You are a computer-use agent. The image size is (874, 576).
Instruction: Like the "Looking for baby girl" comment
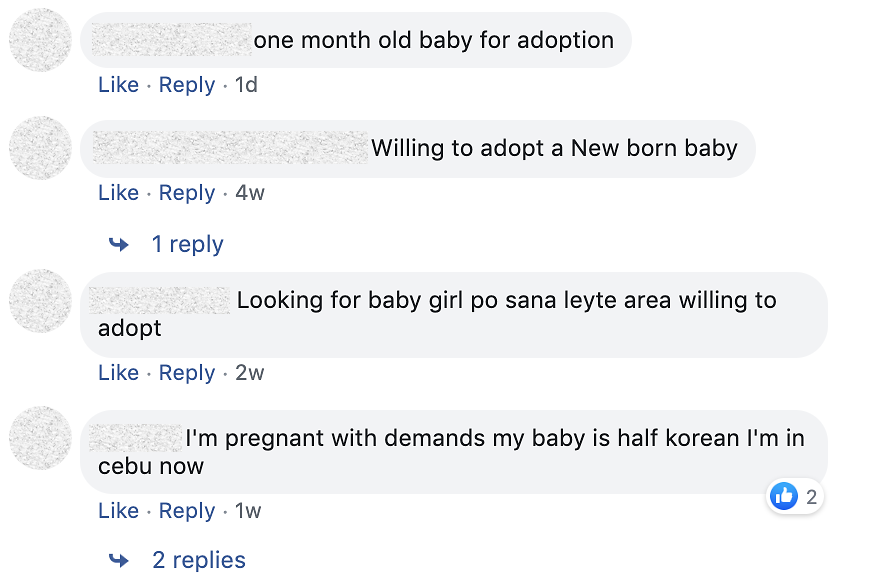(118, 373)
